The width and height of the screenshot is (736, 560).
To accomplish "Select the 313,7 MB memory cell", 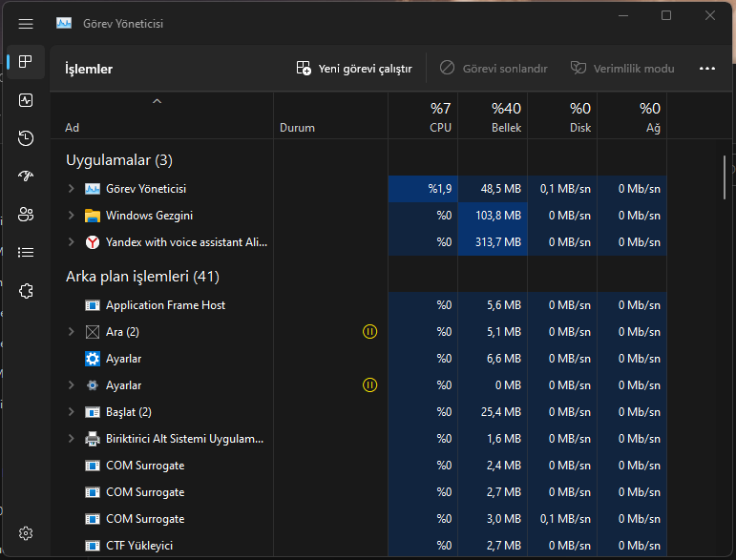I will click(x=493, y=242).
